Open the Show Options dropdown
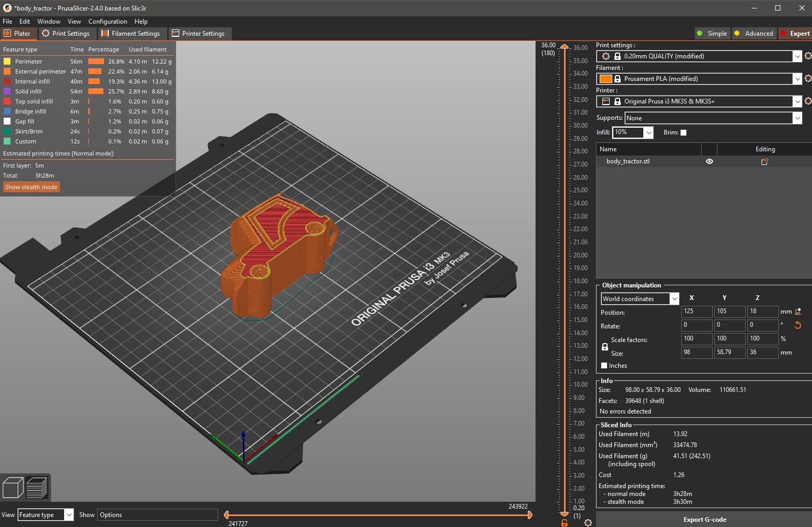The image size is (812, 527). 158,515
